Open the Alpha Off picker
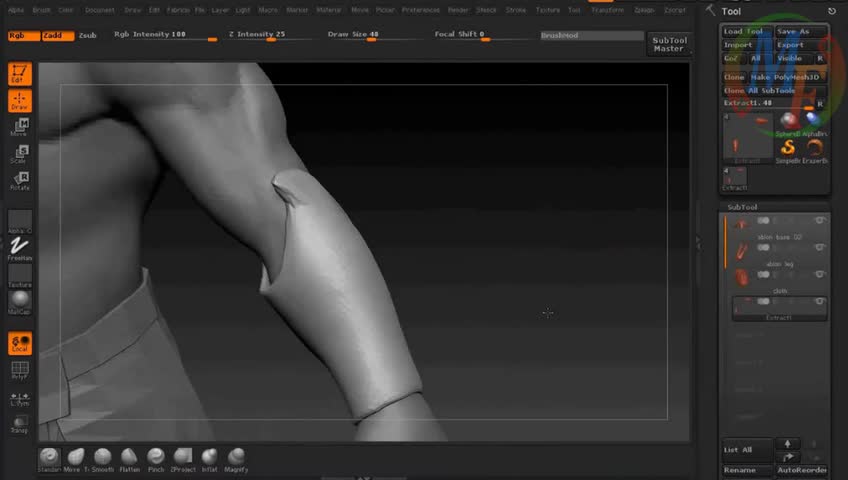This screenshot has width=848, height=480. coord(19,222)
